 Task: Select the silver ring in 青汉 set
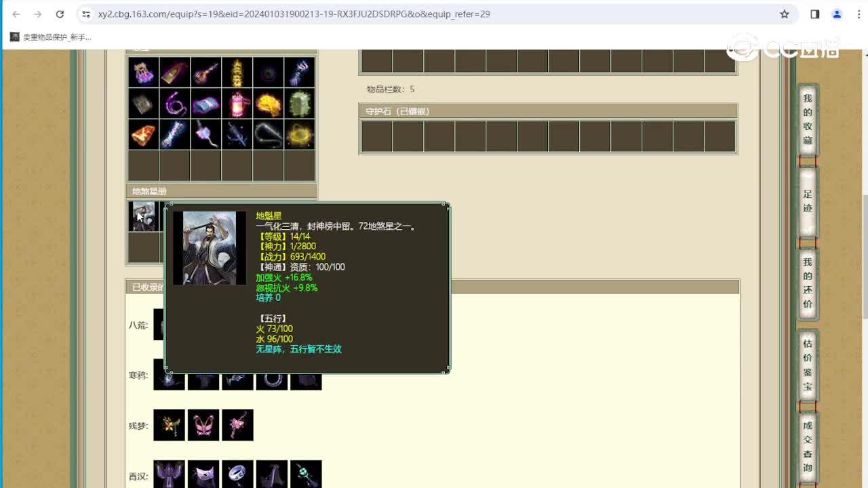[237, 474]
